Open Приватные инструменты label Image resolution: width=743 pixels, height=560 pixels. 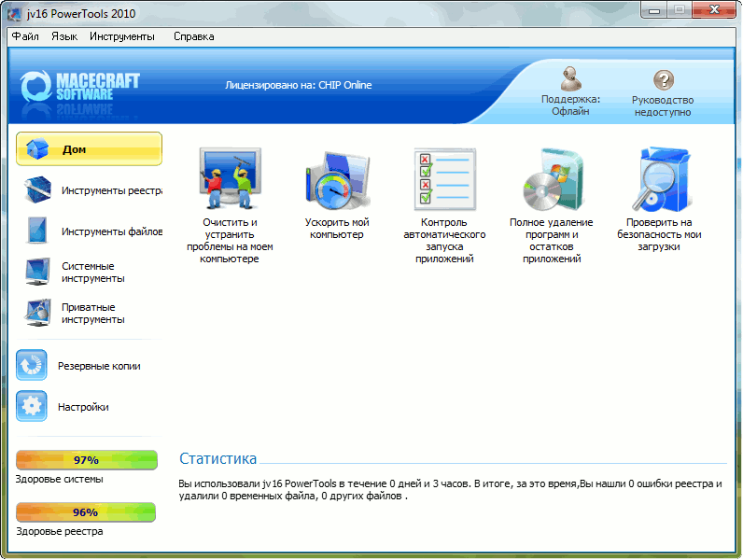(x=93, y=314)
